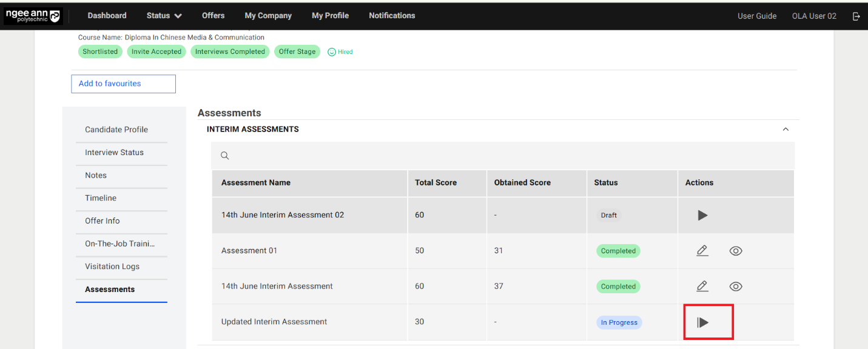This screenshot has width=868, height=349.
Task: View 14th June Interim Assessment details
Action: (x=735, y=287)
